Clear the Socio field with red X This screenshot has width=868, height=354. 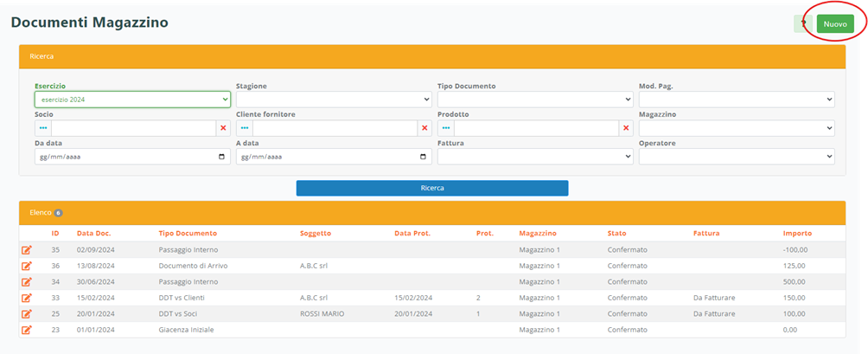point(223,128)
